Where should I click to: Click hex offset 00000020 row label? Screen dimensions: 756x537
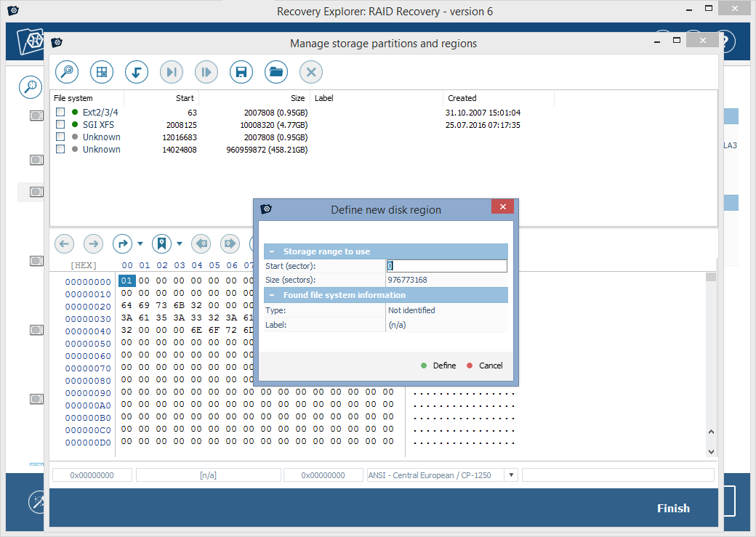pos(88,307)
